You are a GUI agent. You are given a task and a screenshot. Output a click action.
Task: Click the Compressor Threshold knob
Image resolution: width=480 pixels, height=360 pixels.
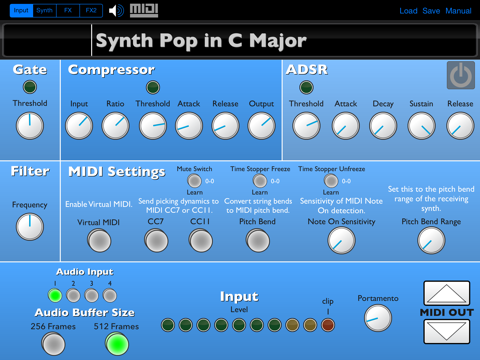click(x=153, y=126)
